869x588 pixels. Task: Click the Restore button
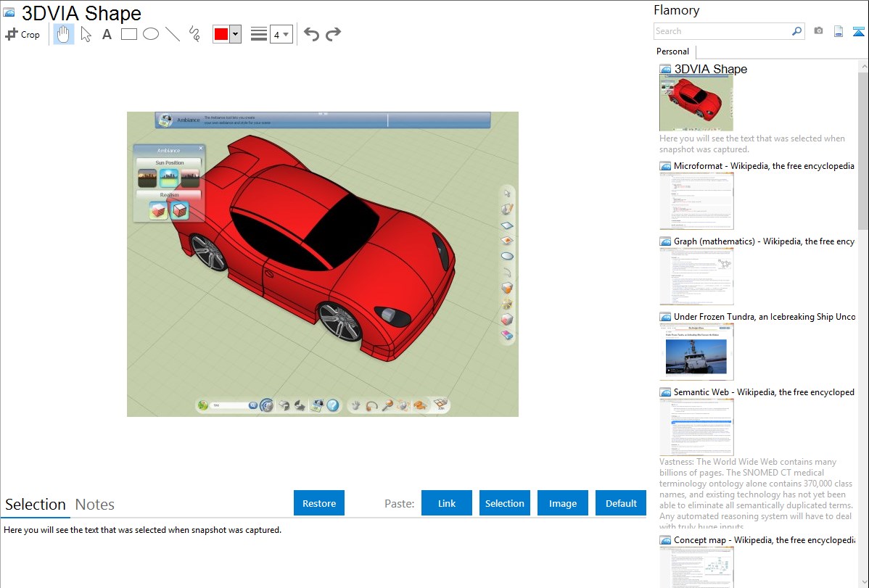pos(319,503)
